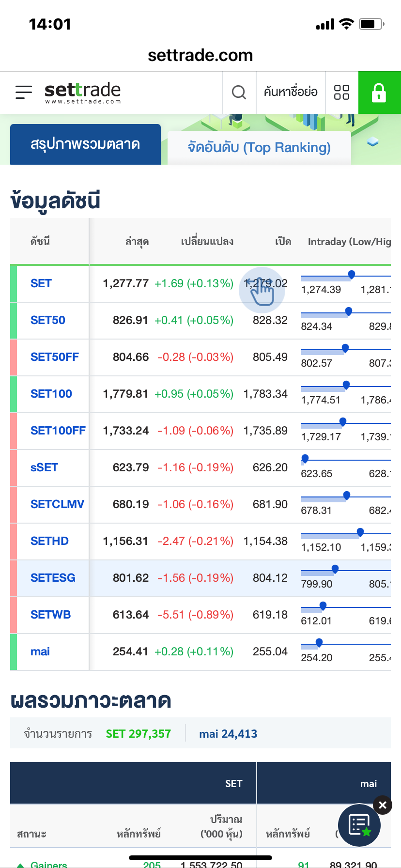Viewport: 401px width, 868px height.
Task: Tap the green padlock login icon
Action: tap(379, 93)
